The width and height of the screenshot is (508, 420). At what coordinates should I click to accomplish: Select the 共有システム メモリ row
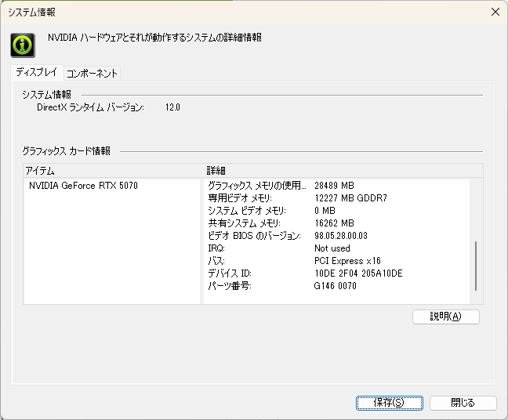[336, 223]
